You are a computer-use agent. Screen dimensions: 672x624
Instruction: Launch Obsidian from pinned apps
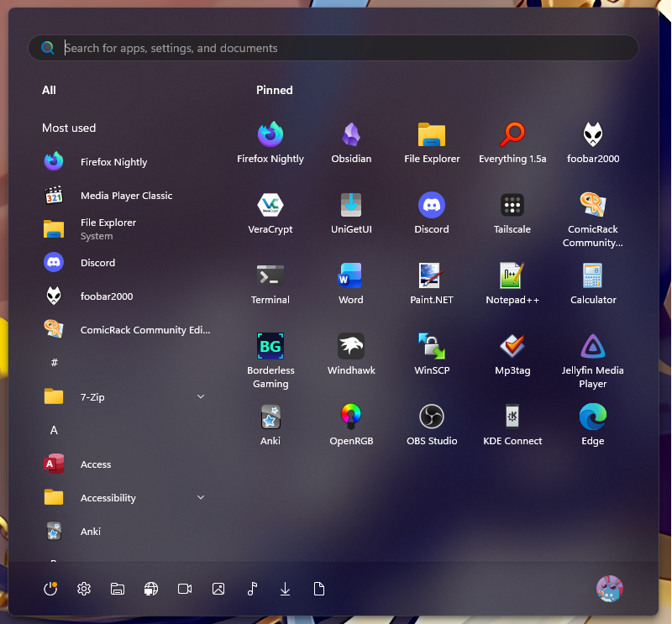351,143
